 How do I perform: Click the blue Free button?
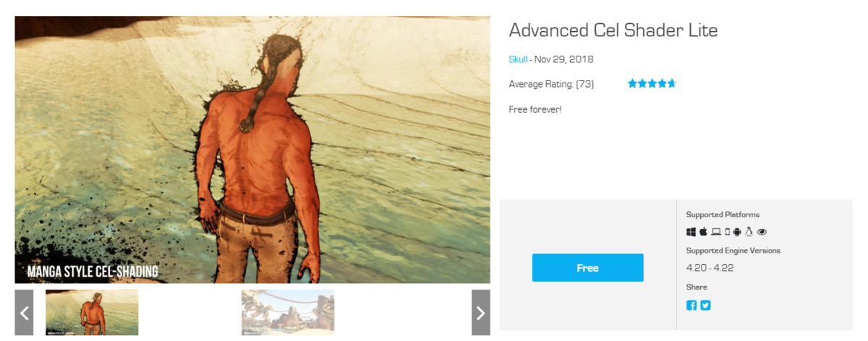(x=587, y=268)
